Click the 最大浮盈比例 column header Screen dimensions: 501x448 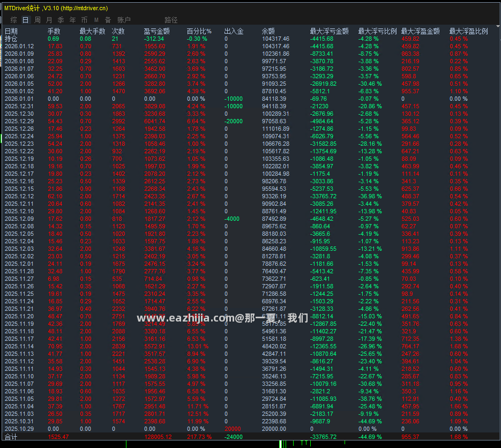click(x=469, y=31)
